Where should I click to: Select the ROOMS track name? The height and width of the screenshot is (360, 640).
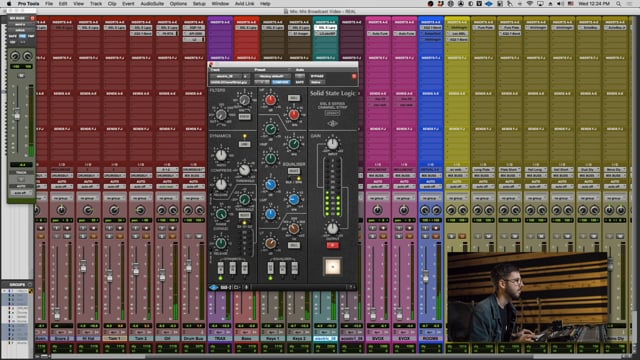pos(430,338)
